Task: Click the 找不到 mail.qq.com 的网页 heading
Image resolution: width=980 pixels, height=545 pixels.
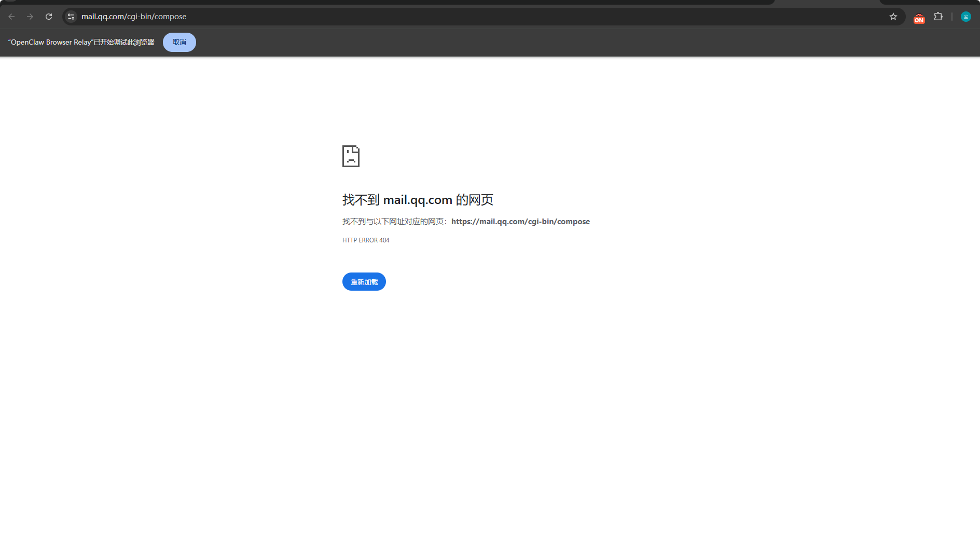Action: [x=417, y=199]
